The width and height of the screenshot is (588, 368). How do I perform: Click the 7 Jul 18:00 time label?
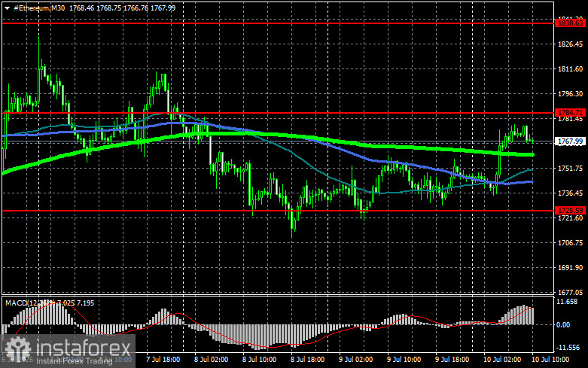pos(163,360)
